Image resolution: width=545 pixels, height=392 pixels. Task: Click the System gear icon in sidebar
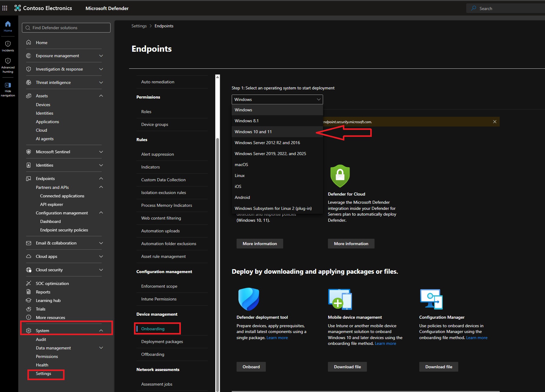click(29, 331)
